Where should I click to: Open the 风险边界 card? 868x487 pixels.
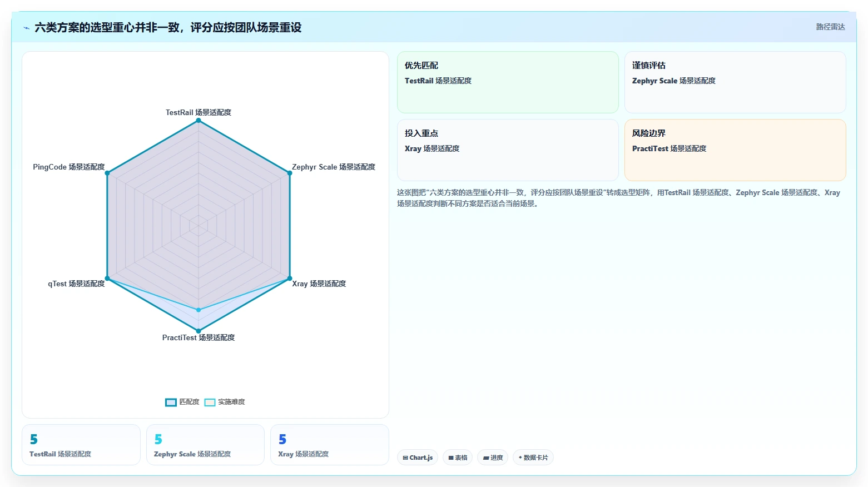(735, 150)
